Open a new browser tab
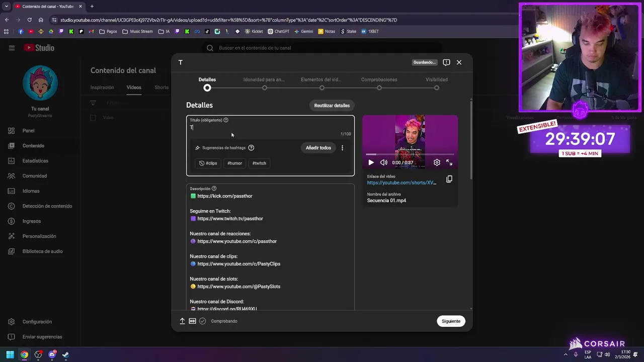 tap(92, 7)
